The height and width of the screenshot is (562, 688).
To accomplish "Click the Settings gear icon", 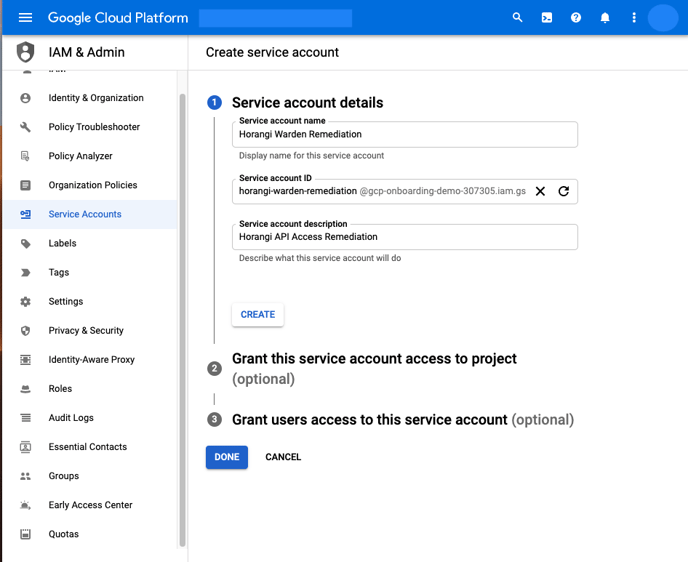I will pyautogui.click(x=25, y=301).
